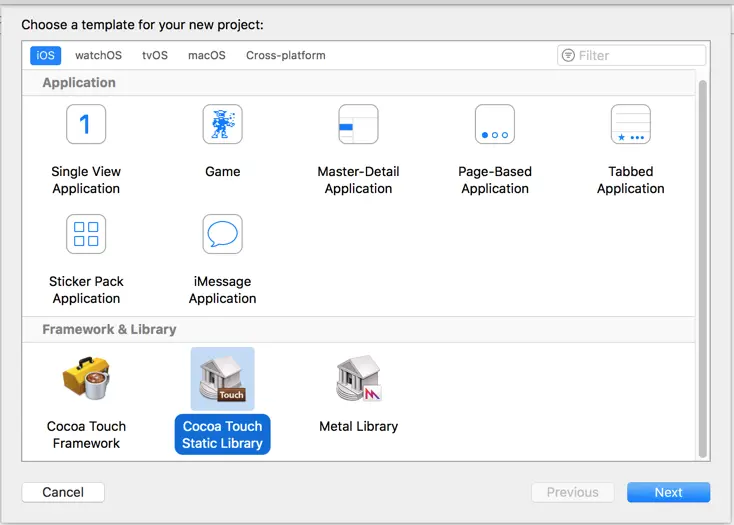Viewport: 734px width, 525px height.
Task: Choose the Game template icon
Action: 222,124
